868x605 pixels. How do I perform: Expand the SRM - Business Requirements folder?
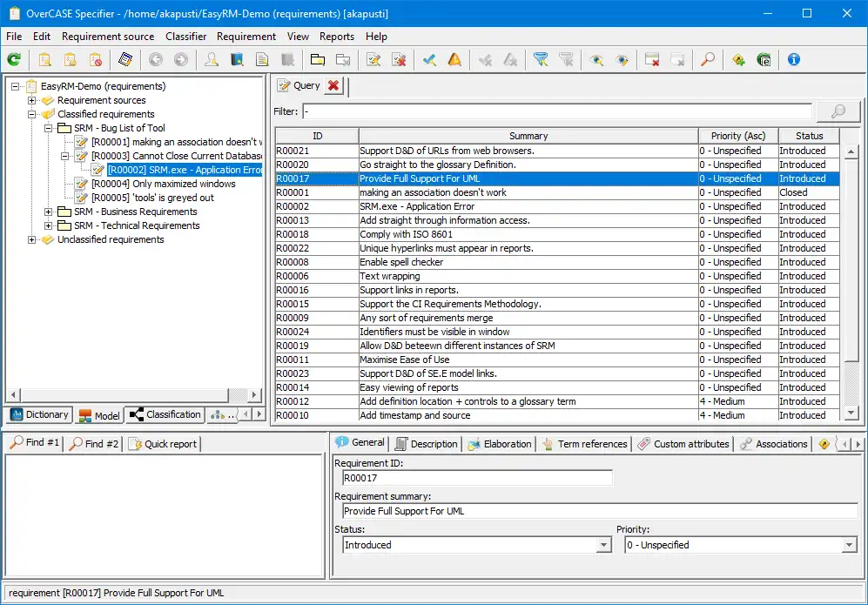pyautogui.click(x=49, y=212)
